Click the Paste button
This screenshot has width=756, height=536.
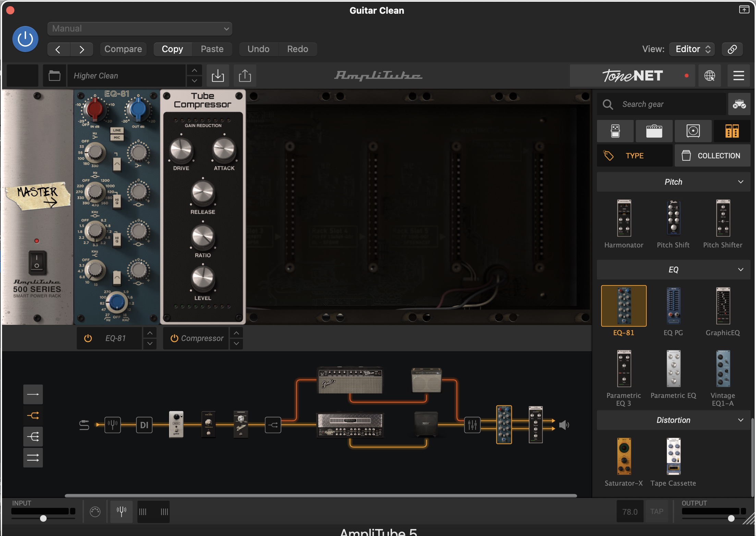[212, 49]
